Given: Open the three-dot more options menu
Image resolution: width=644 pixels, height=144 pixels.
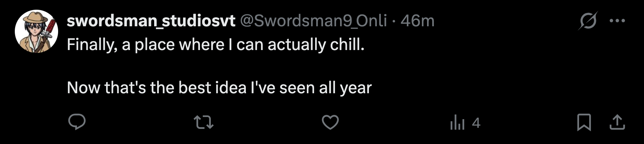Looking at the screenshot, I should [x=617, y=21].
